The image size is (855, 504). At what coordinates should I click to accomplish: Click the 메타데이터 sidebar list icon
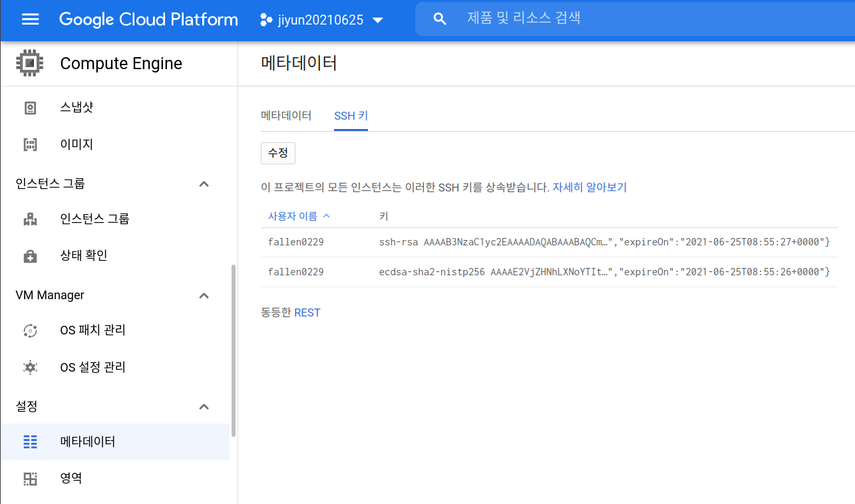[30, 441]
